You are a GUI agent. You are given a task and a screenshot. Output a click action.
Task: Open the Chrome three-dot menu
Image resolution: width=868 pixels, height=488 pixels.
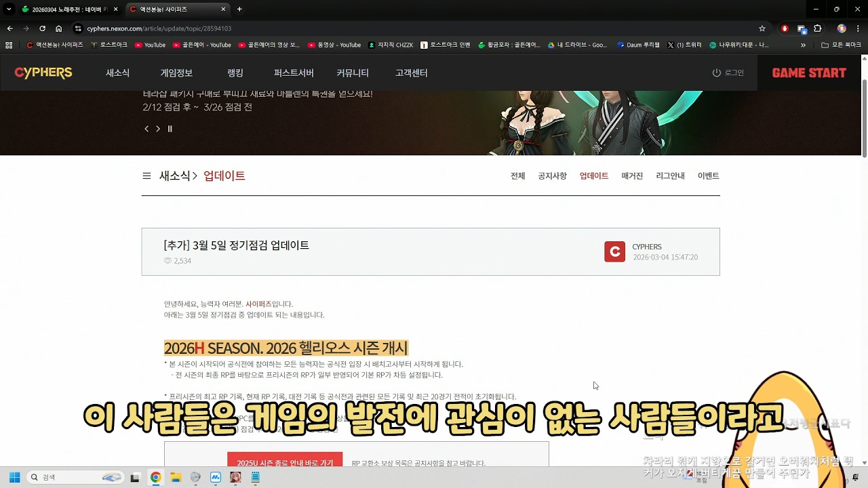click(x=859, y=28)
